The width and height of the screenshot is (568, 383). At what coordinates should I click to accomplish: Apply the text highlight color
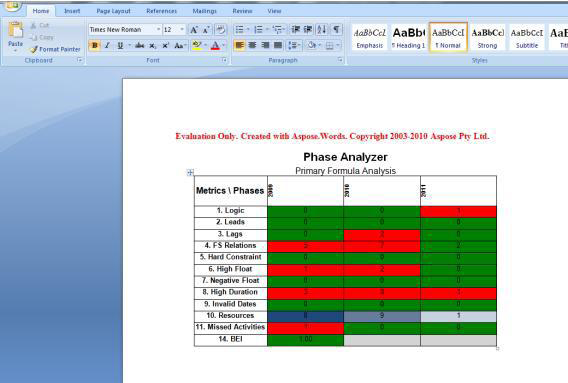pyautogui.click(x=197, y=46)
